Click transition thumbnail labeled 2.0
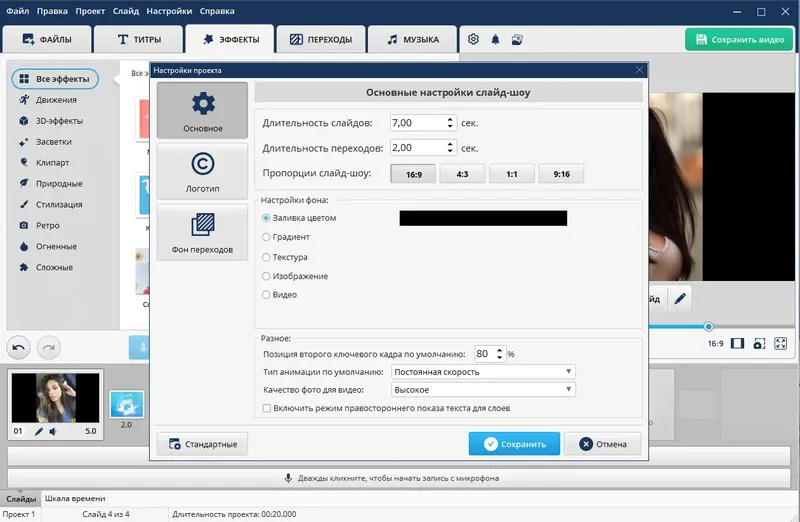Screen dimensions: 800x522 tap(127, 405)
